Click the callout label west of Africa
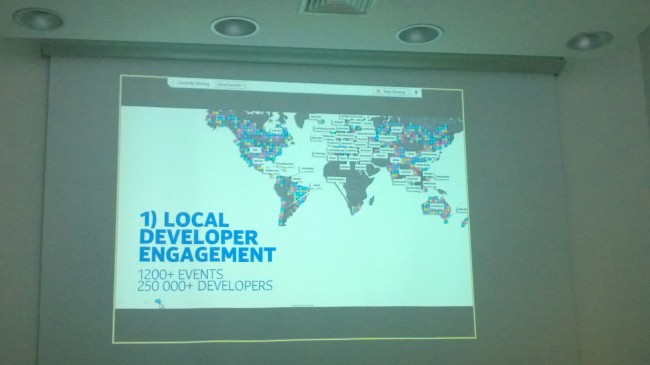650x365 pixels. [x=336, y=179]
